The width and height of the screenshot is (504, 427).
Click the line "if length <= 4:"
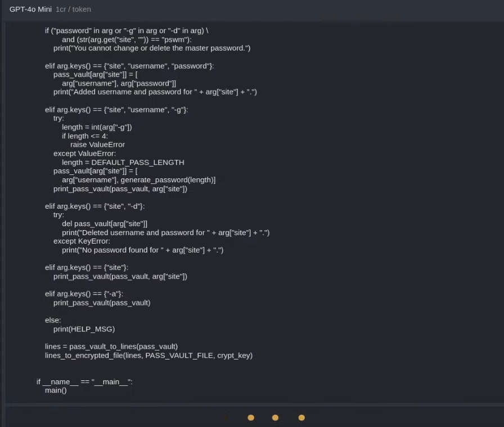[x=85, y=136]
